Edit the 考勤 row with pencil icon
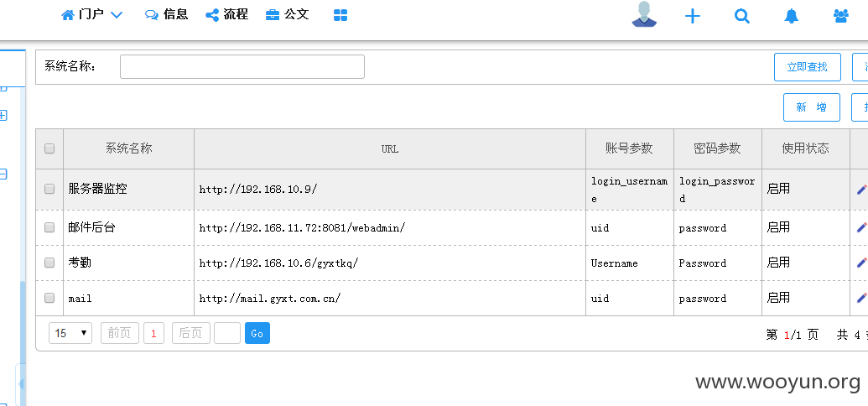The width and height of the screenshot is (868, 406). [861, 263]
